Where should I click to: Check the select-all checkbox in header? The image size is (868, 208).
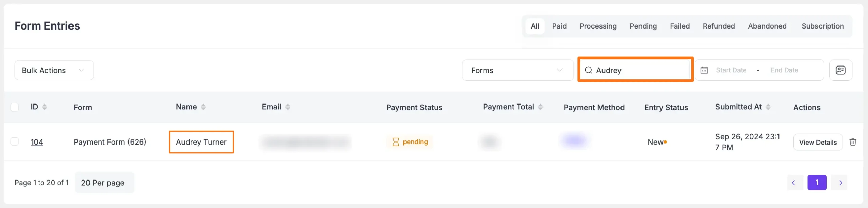coord(14,107)
